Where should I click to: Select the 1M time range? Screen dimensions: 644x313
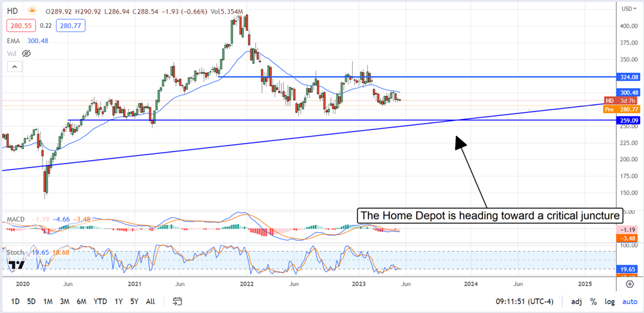point(48,301)
